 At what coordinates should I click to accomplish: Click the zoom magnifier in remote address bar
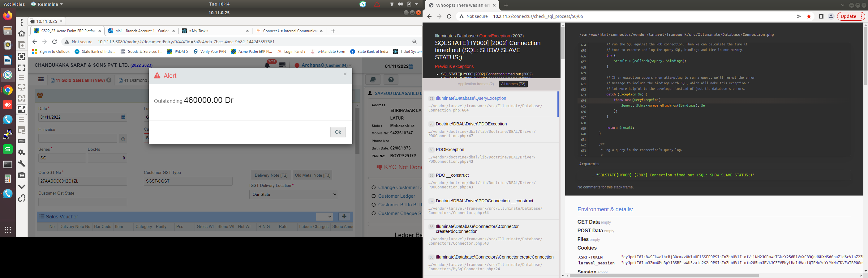tap(415, 42)
